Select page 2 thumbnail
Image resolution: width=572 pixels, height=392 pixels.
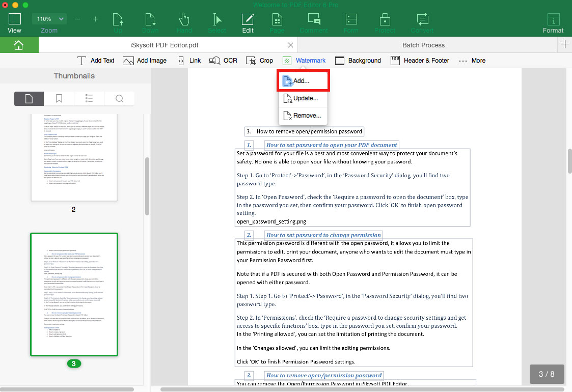pyautogui.click(x=74, y=157)
